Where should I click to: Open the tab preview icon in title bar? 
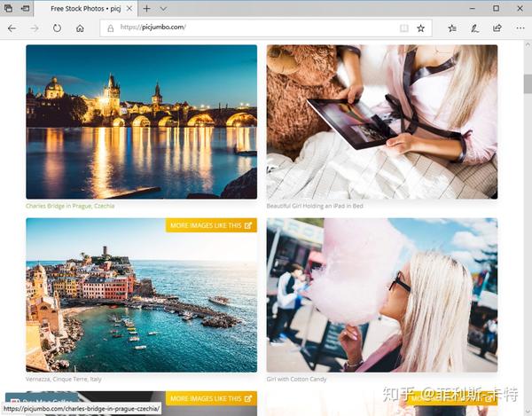point(8,9)
